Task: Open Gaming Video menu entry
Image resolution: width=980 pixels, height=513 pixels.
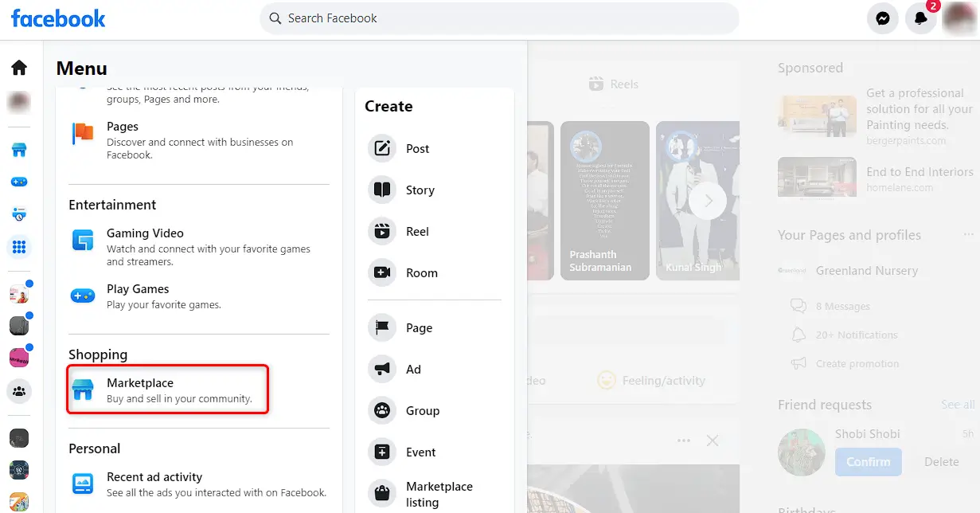Action: coord(199,247)
